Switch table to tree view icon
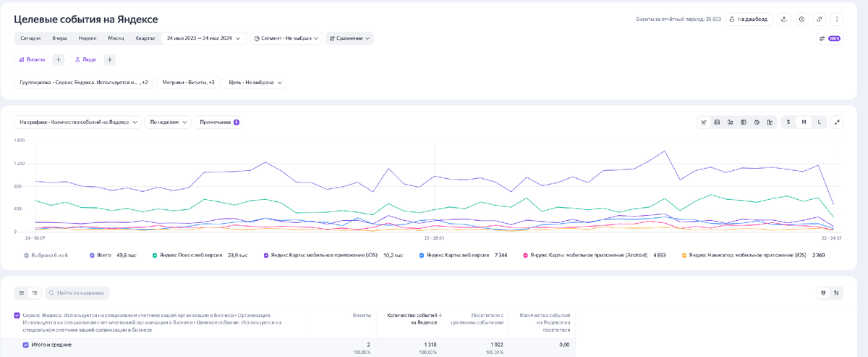The image size is (868, 357). pyautogui.click(x=35, y=293)
